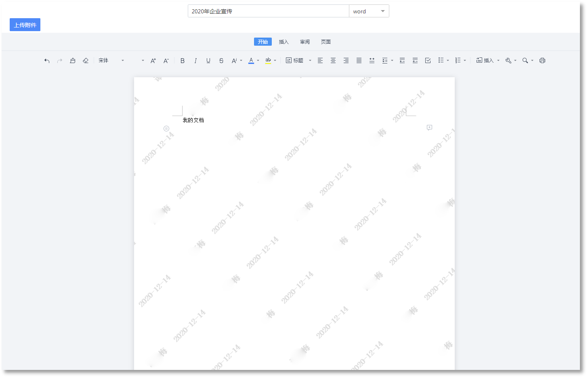Screen dimensions: 588x378
Task: Switch to the 审阅 tab
Action: pos(305,42)
